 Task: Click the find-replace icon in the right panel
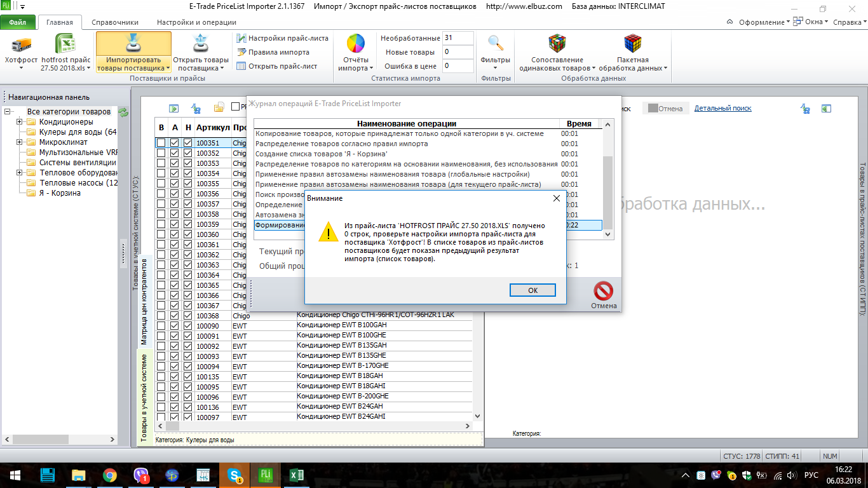805,109
